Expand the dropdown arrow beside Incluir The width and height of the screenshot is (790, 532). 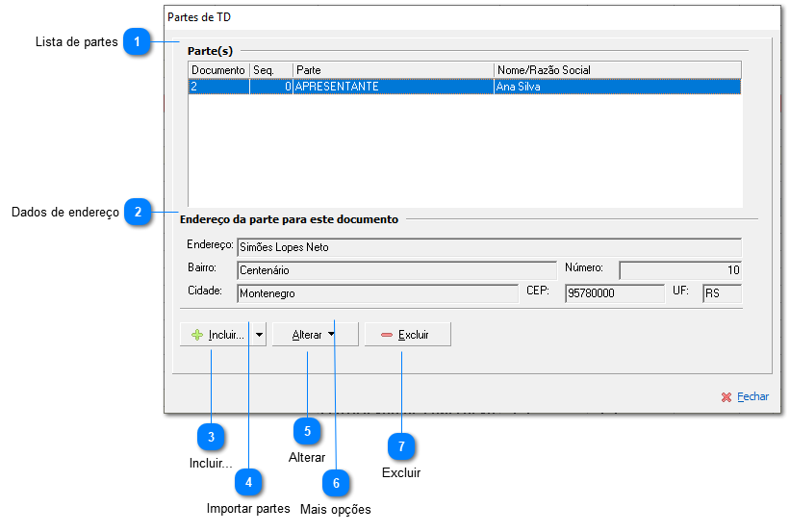pyautogui.click(x=259, y=335)
